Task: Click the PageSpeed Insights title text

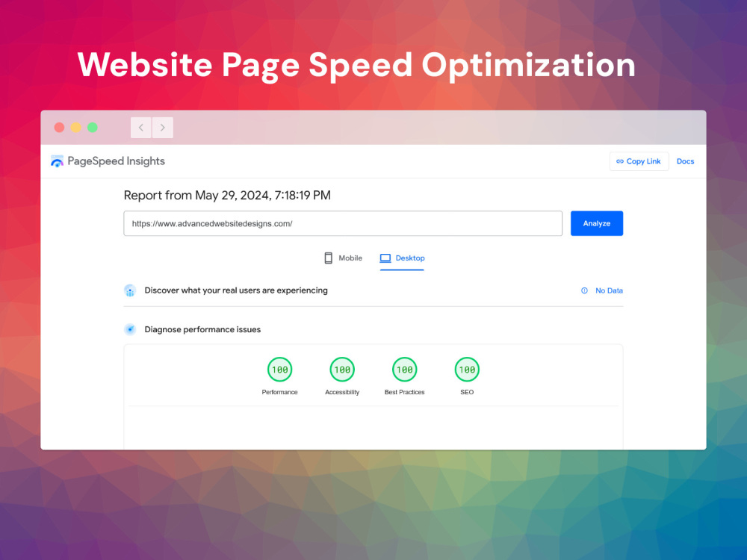Action: coord(117,161)
